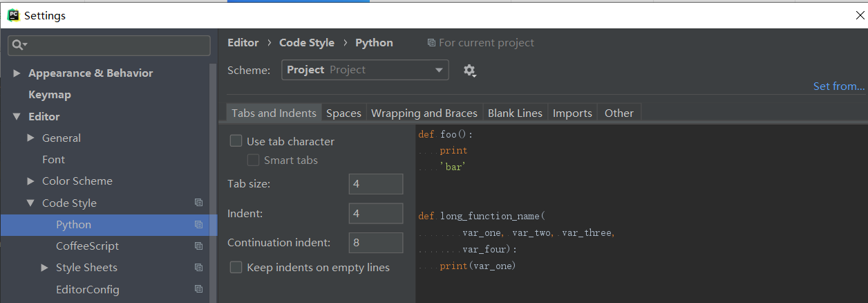The height and width of the screenshot is (303, 868).
Task: Click Code Style in the breadcrumb
Action: tap(307, 43)
